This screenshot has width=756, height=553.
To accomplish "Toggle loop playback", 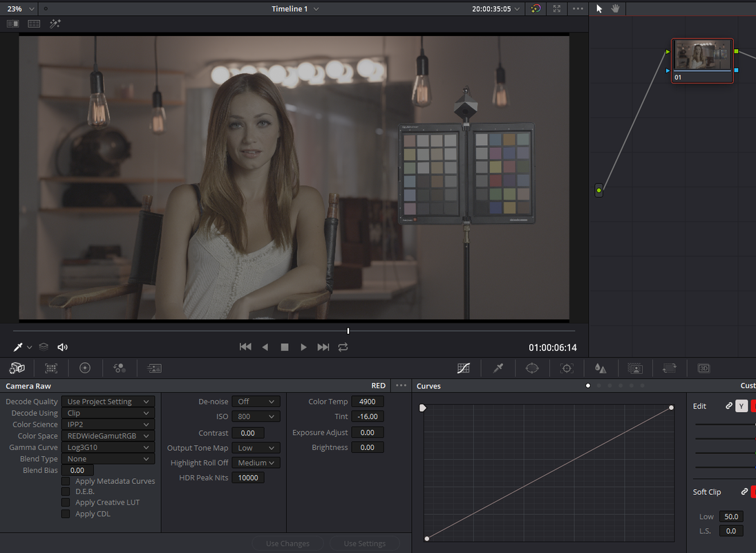I will point(343,347).
